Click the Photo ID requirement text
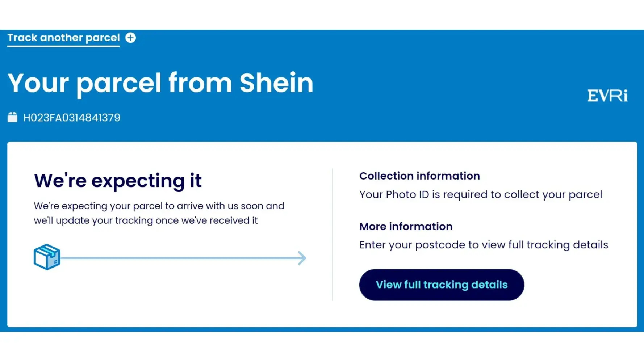Screen dimensions: 644x362 (480, 195)
